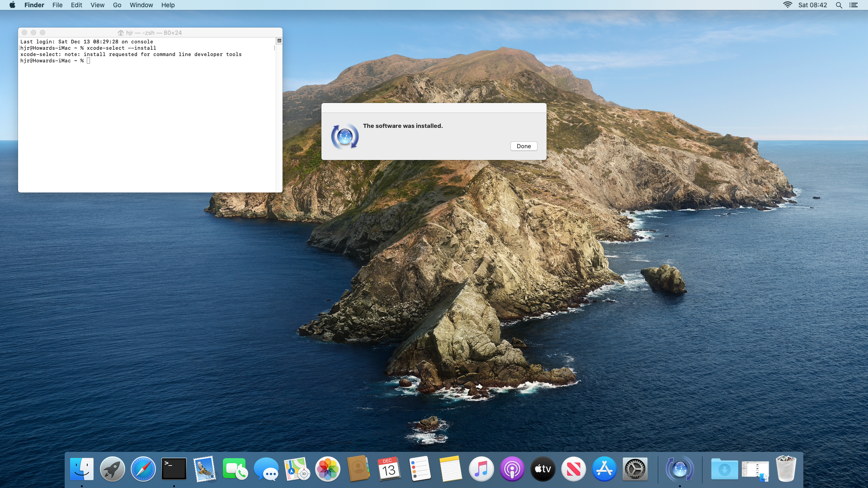Open Software Update icon in Dock
The height and width of the screenshot is (488, 868).
(679, 469)
